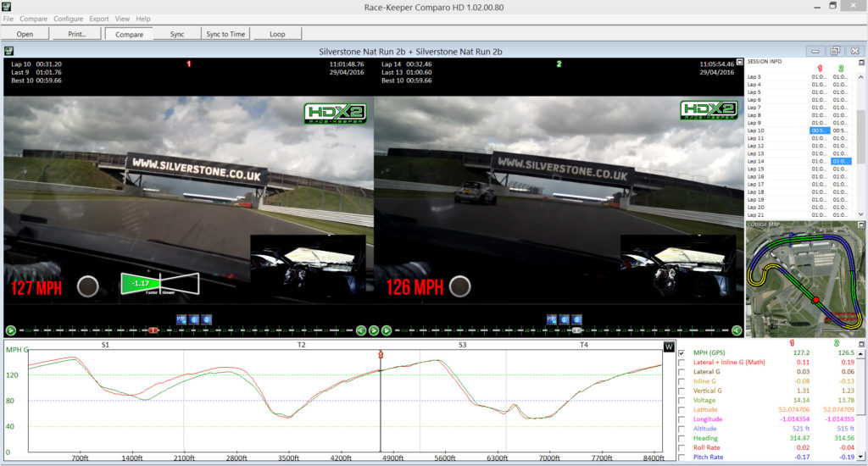
Task: Click the red position handle on left timeline
Action: [x=153, y=330]
